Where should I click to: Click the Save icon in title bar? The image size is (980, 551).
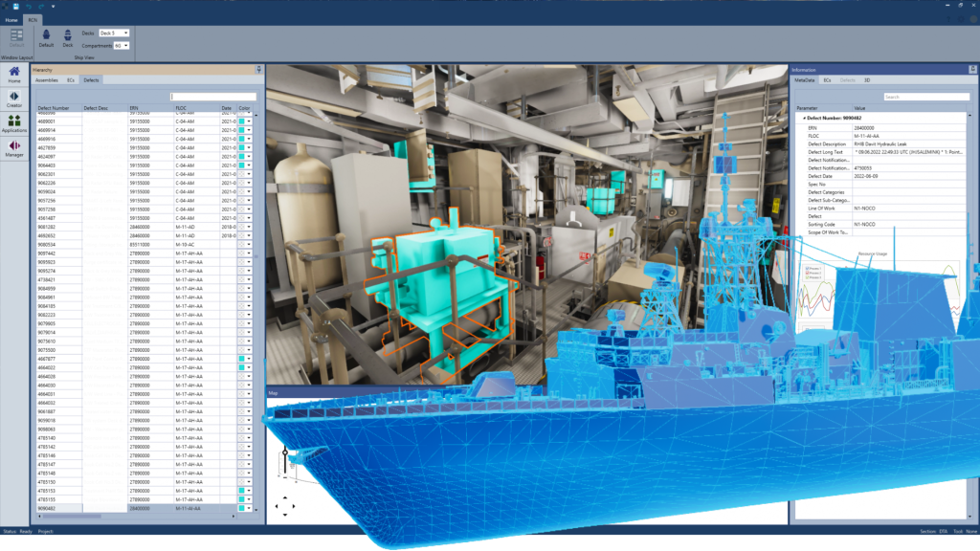(16, 6)
